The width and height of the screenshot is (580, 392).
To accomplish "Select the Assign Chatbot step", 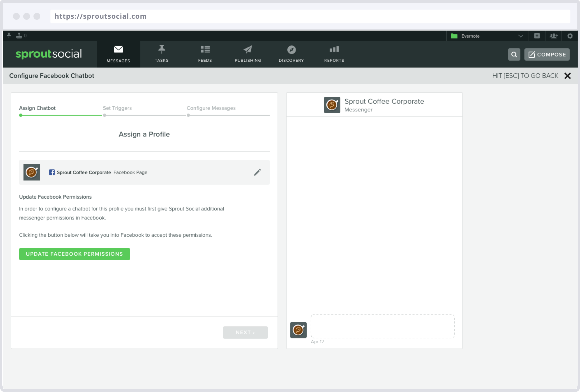I will [x=37, y=108].
